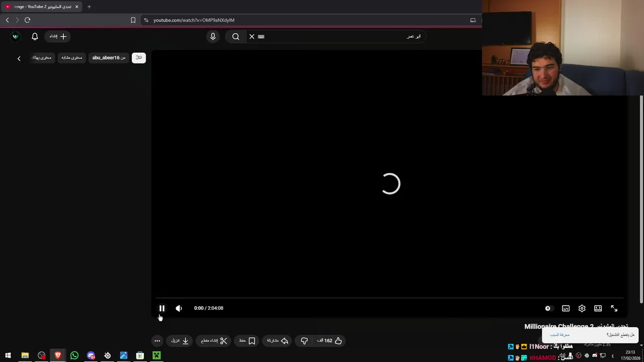Click the معرفة السبب link in popup
644x362 pixels.
coord(559,335)
